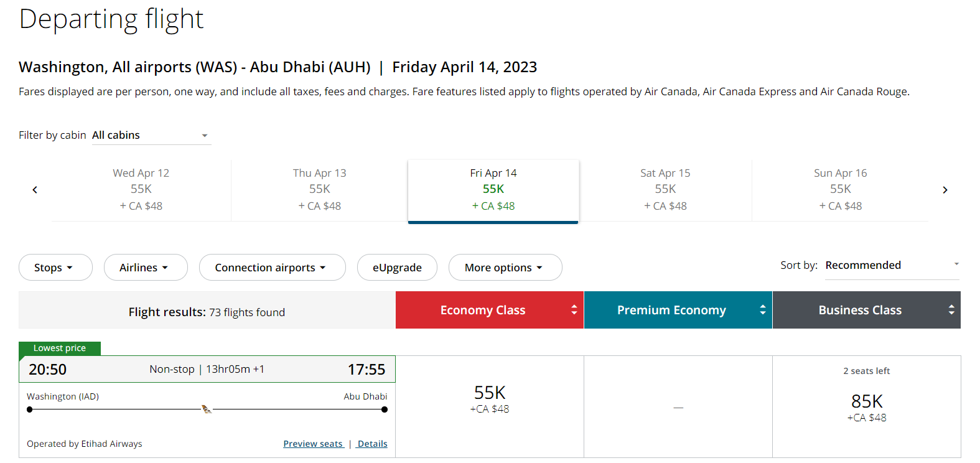This screenshot has height=463, width=980.
Task: Click the sort arrows on Premium Economy column
Action: point(763,309)
